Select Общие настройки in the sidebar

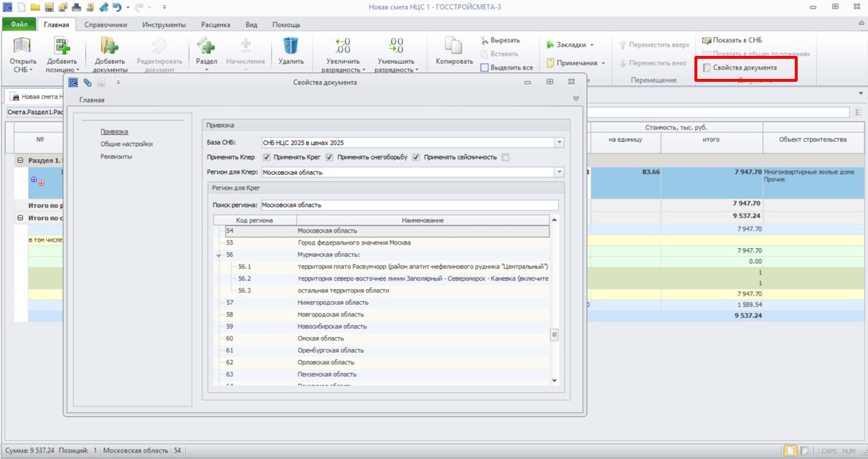pyautogui.click(x=126, y=144)
